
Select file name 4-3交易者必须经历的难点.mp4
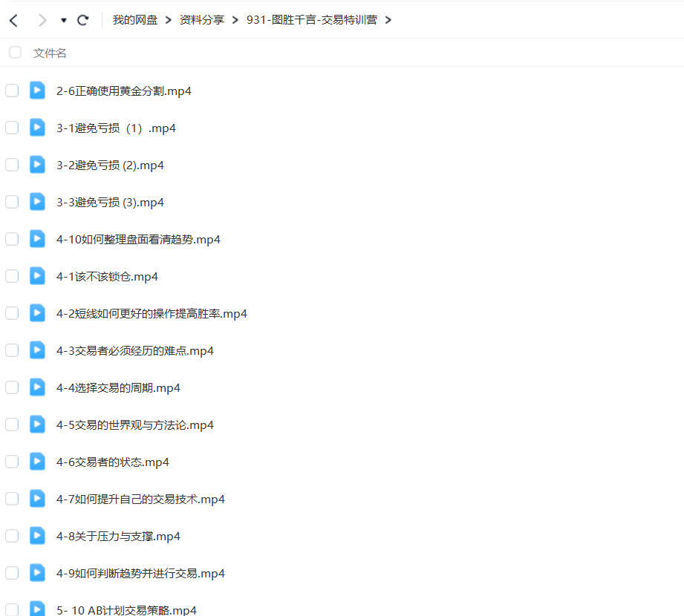134,350
